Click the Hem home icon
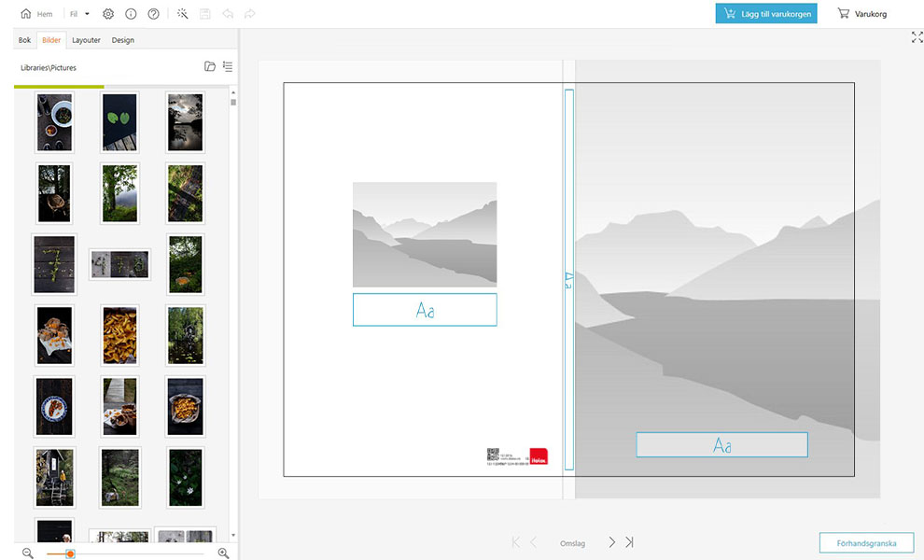This screenshot has width=924, height=560. click(x=26, y=14)
